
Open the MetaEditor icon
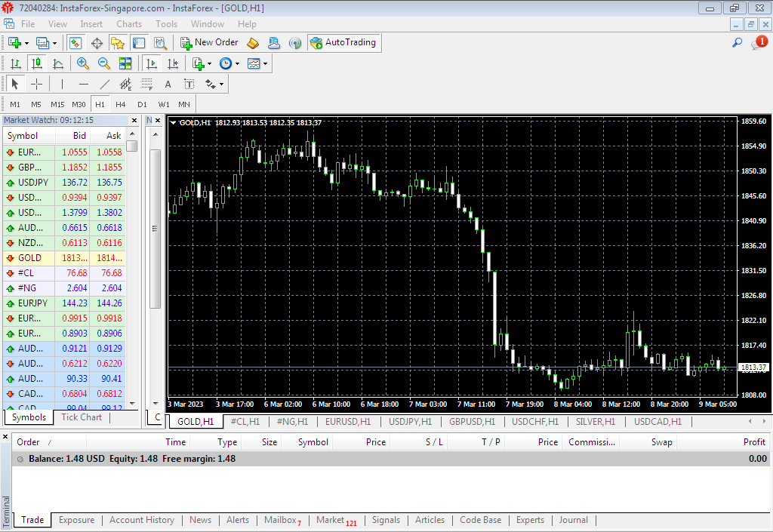(253, 43)
